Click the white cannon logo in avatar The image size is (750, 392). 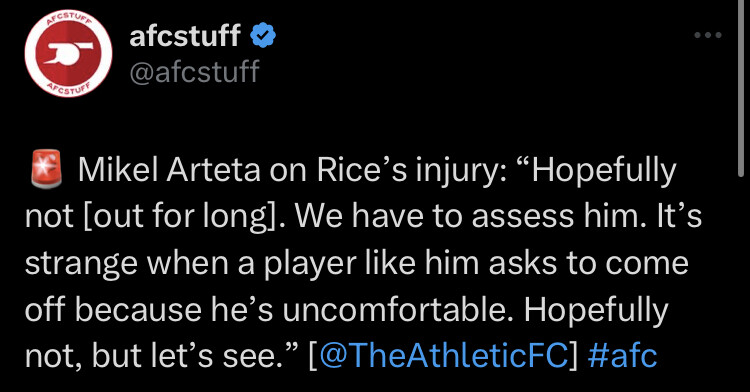point(66,55)
